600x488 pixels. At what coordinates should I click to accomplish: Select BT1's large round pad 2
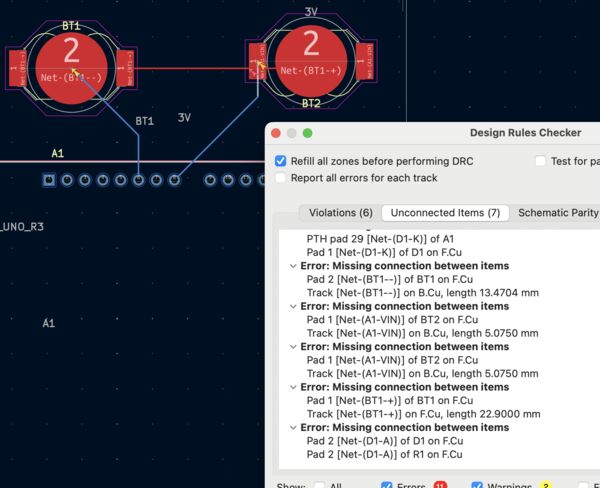[71, 68]
